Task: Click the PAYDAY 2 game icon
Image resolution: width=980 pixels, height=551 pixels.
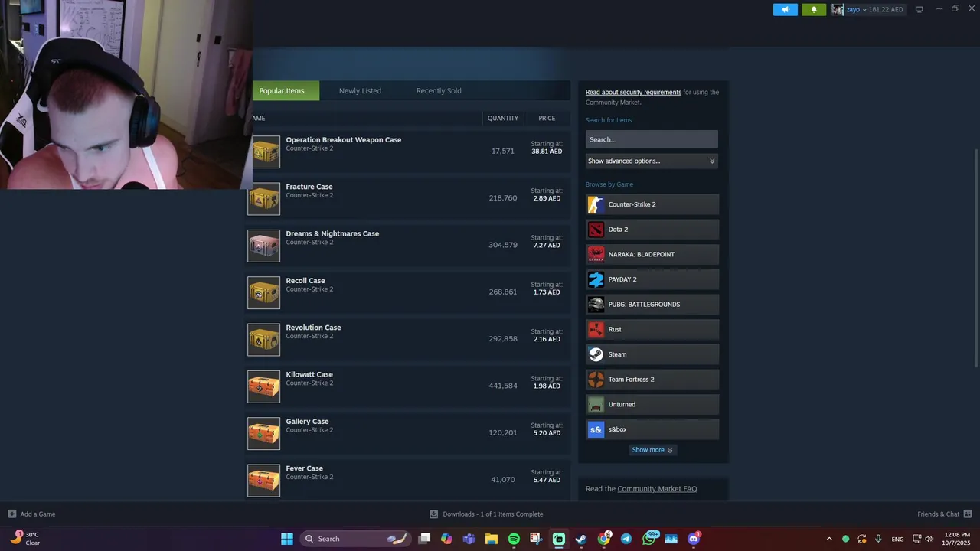Action: [x=596, y=279]
